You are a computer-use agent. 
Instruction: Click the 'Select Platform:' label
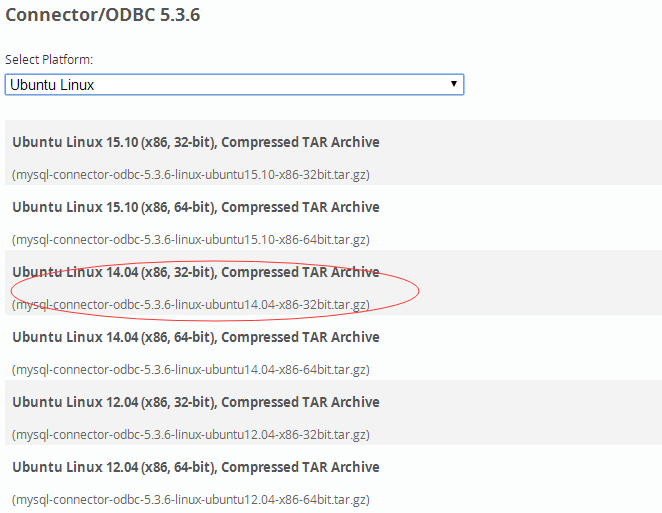coord(49,60)
